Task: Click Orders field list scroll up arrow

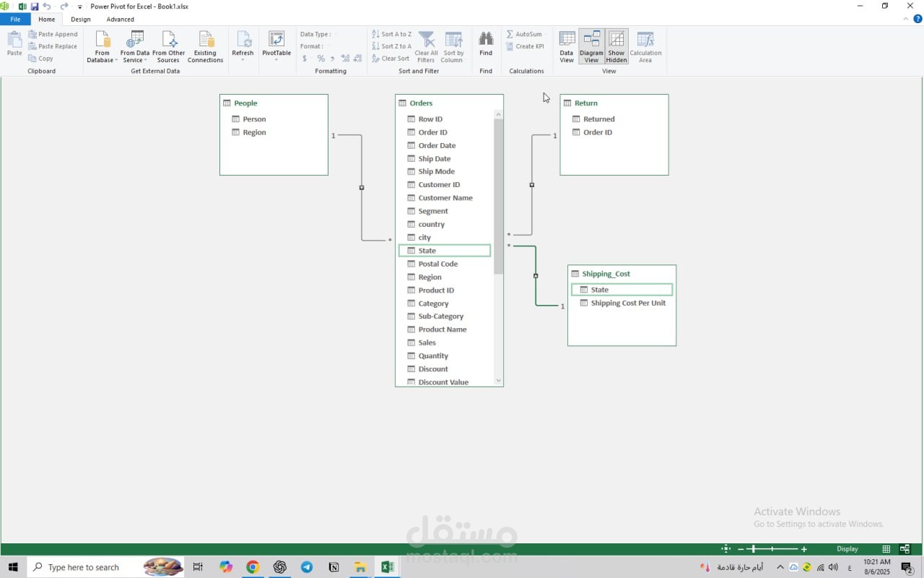Action: click(498, 114)
